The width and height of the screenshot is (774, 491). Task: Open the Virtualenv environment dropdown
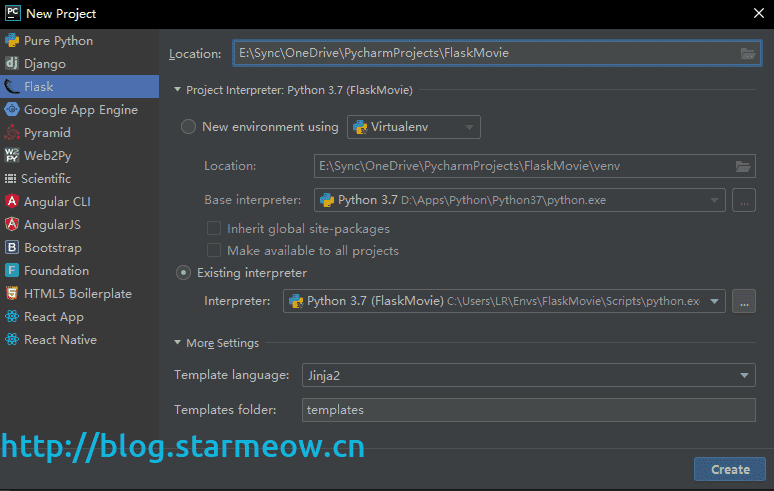pyautogui.click(x=414, y=127)
